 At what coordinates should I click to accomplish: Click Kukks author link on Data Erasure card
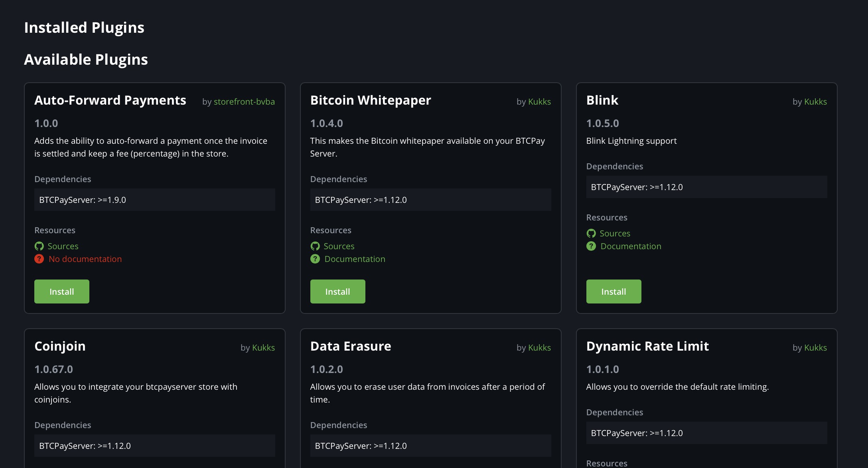pyautogui.click(x=540, y=348)
